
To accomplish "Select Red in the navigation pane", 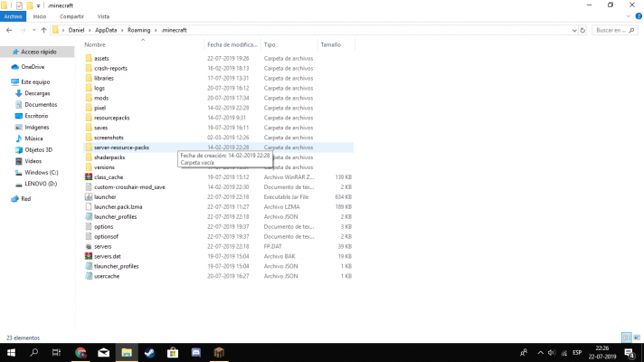I will (x=26, y=198).
